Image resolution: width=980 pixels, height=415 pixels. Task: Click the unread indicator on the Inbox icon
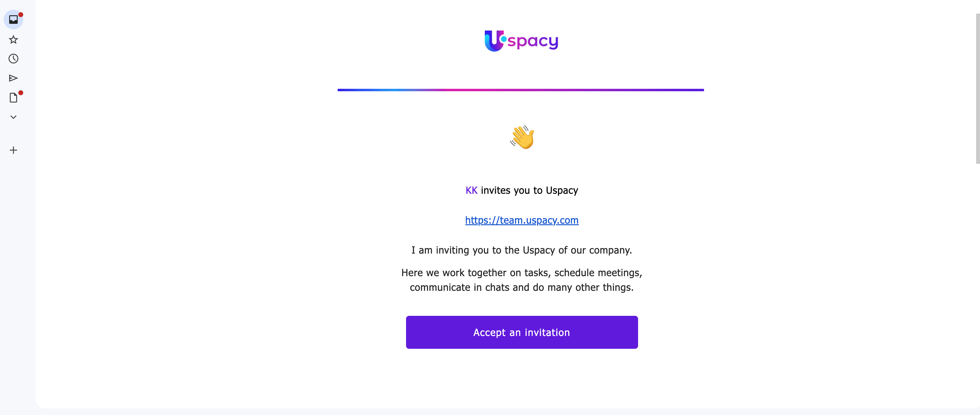20,14
